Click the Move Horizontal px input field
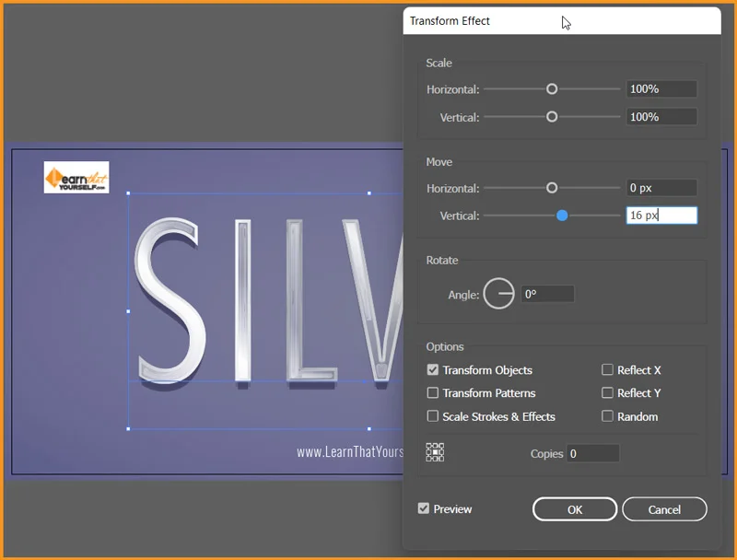 click(x=661, y=188)
